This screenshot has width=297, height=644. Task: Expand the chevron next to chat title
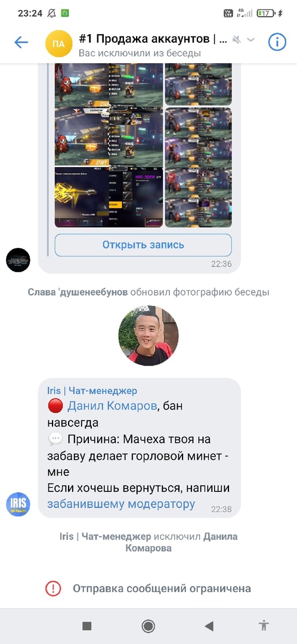[250, 40]
